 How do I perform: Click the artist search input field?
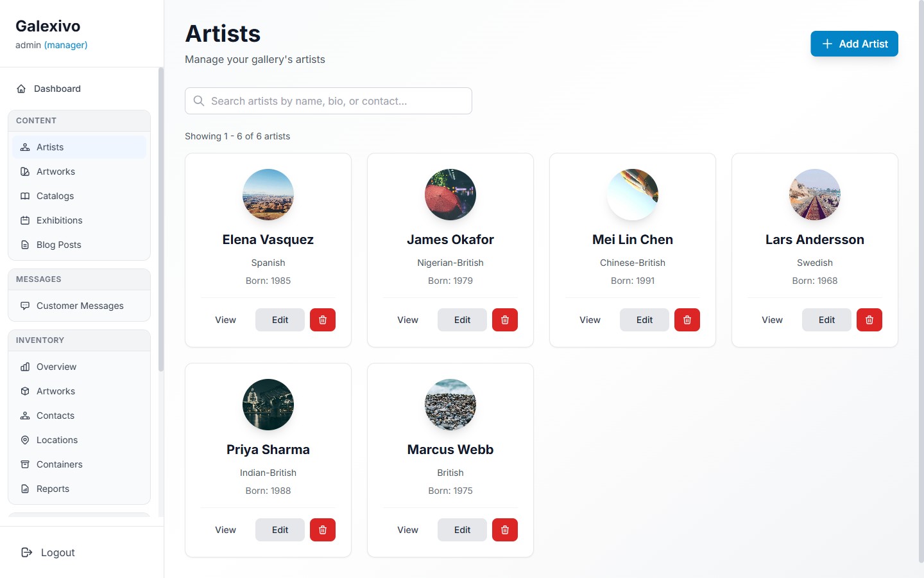328,101
